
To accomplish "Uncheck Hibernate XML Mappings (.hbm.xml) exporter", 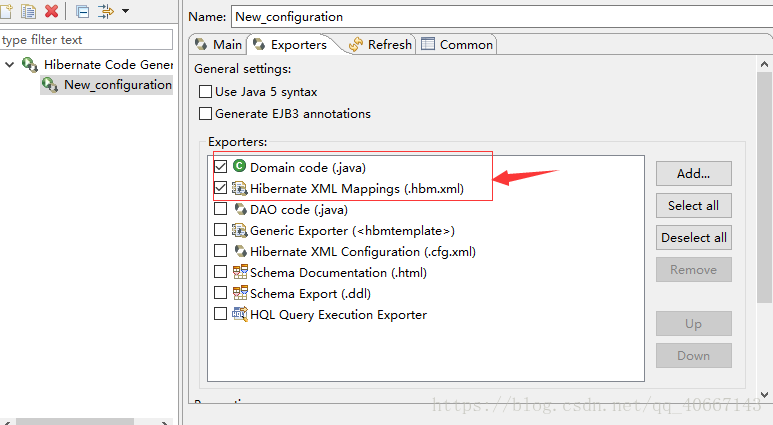I will (220, 188).
